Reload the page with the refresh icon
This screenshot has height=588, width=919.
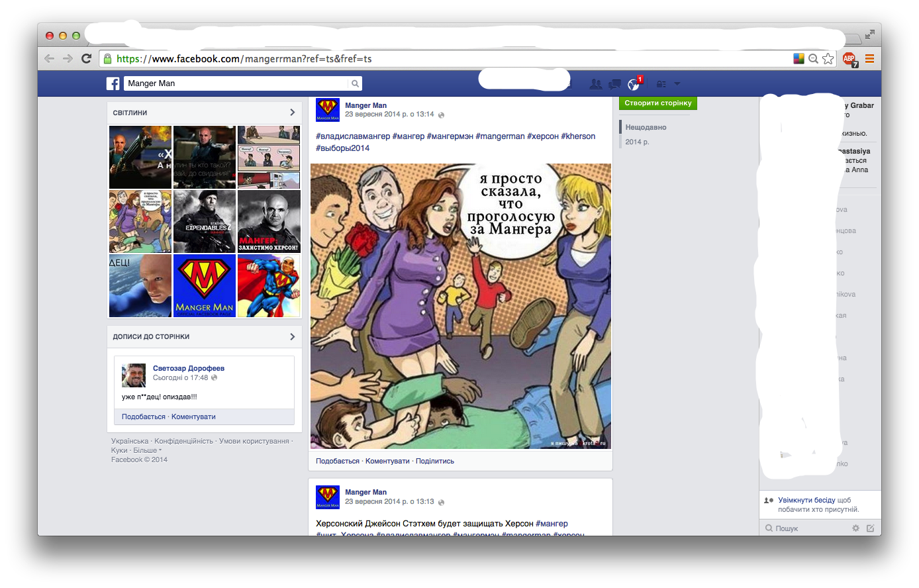[86, 58]
